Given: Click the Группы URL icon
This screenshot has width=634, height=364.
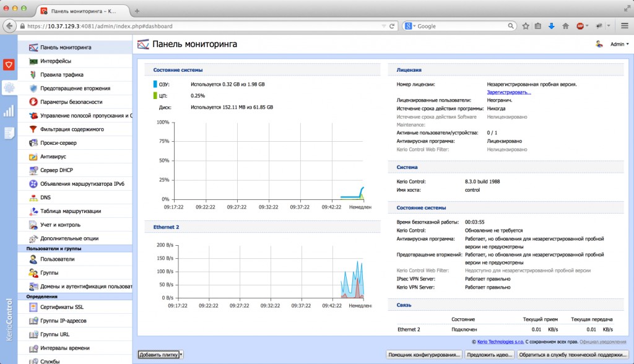Looking at the screenshot, I should point(33,334).
